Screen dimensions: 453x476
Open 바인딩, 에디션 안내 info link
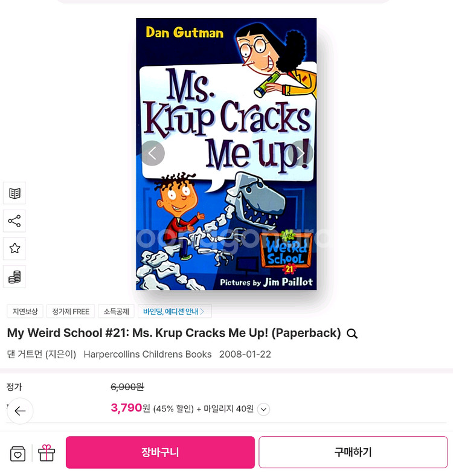175,312
